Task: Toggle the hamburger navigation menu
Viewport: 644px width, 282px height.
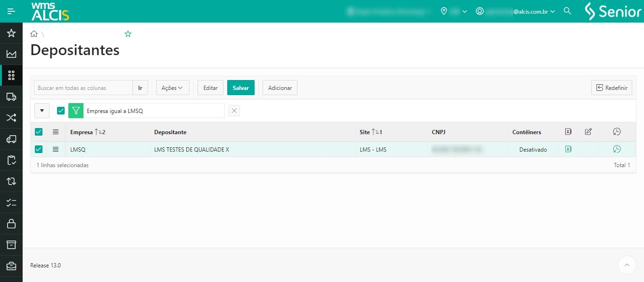Action: (11, 11)
